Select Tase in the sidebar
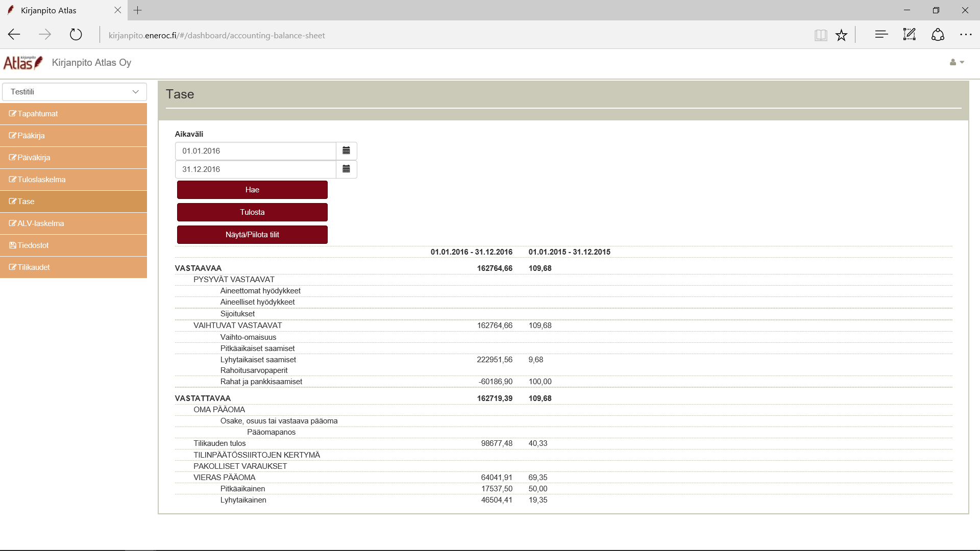Image resolution: width=980 pixels, height=551 pixels. pyautogui.click(x=73, y=202)
